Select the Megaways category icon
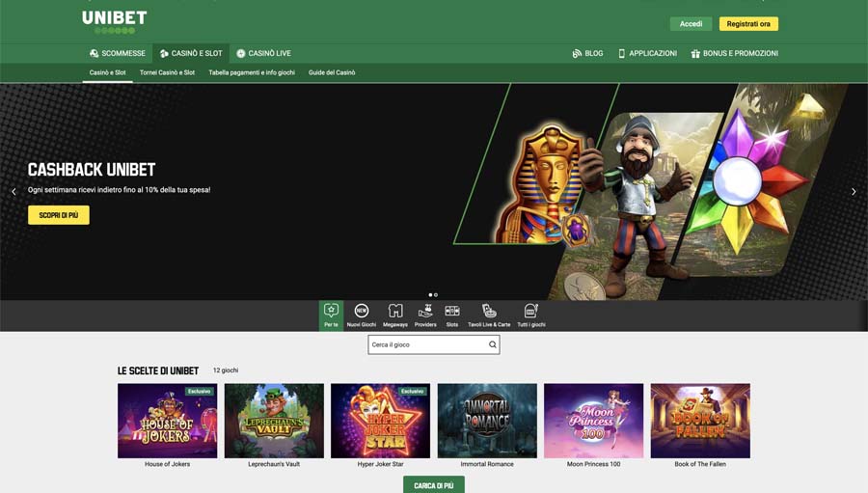The image size is (868, 493). coord(395,315)
